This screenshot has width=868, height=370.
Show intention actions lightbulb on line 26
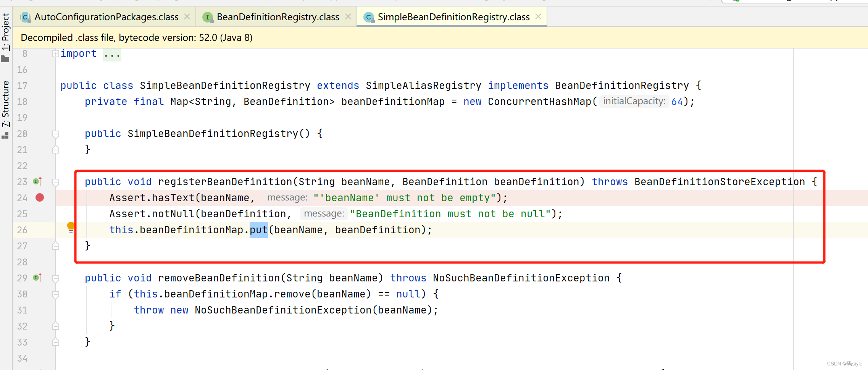(71, 227)
